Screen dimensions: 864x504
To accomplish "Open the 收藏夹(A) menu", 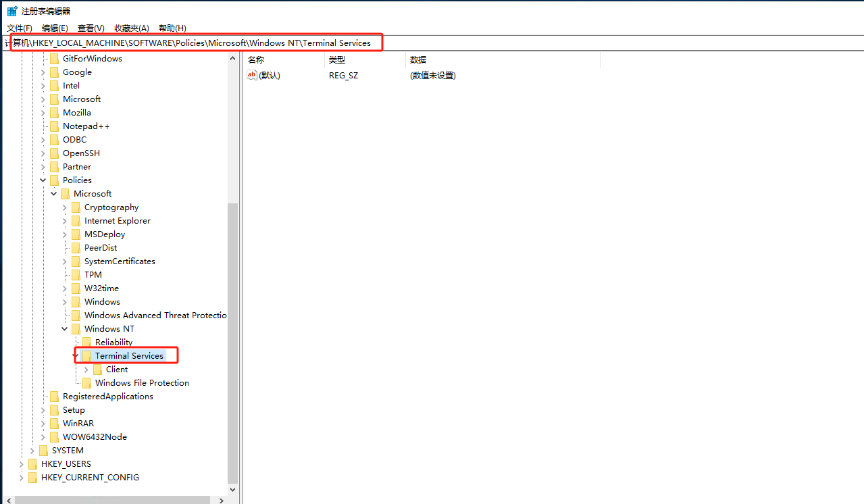I will [131, 28].
